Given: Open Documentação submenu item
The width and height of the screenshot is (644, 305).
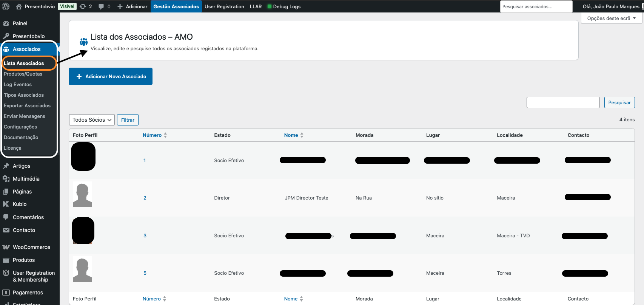Looking at the screenshot, I should (21, 137).
